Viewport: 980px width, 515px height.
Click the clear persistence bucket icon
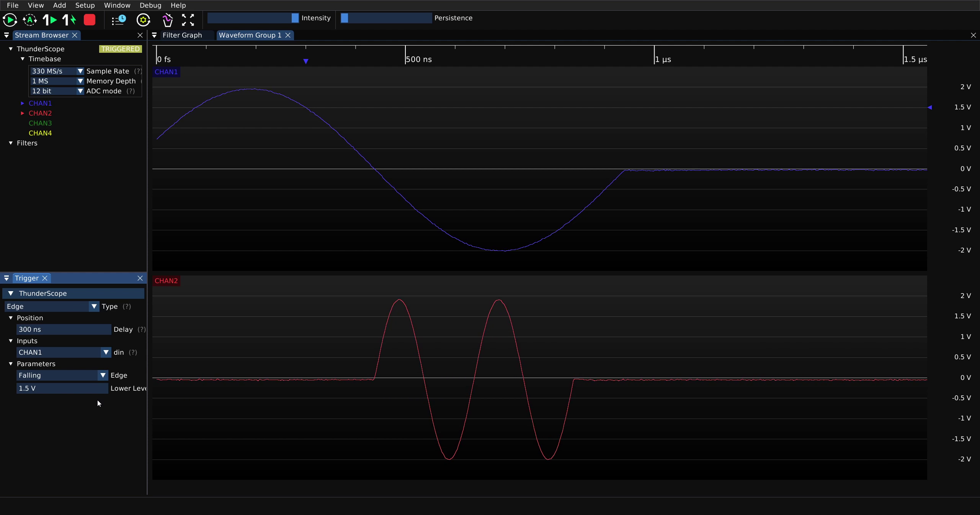pyautogui.click(x=168, y=20)
